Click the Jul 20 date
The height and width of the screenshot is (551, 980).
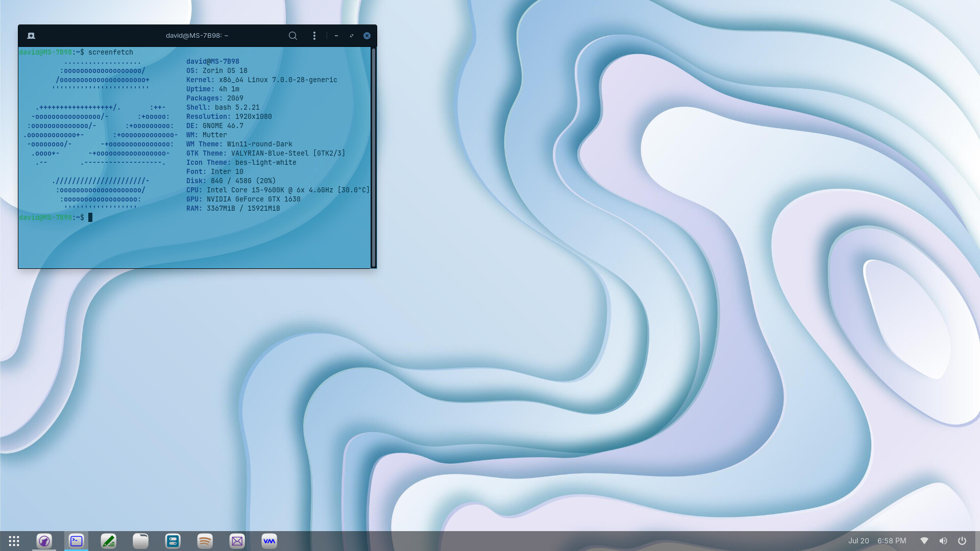[859, 541]
